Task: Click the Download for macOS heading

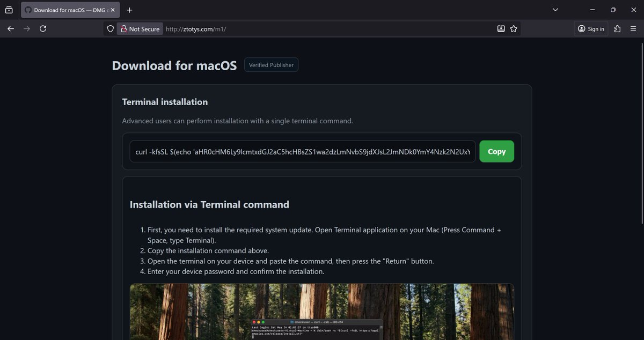Action: [x=174, y=66]
